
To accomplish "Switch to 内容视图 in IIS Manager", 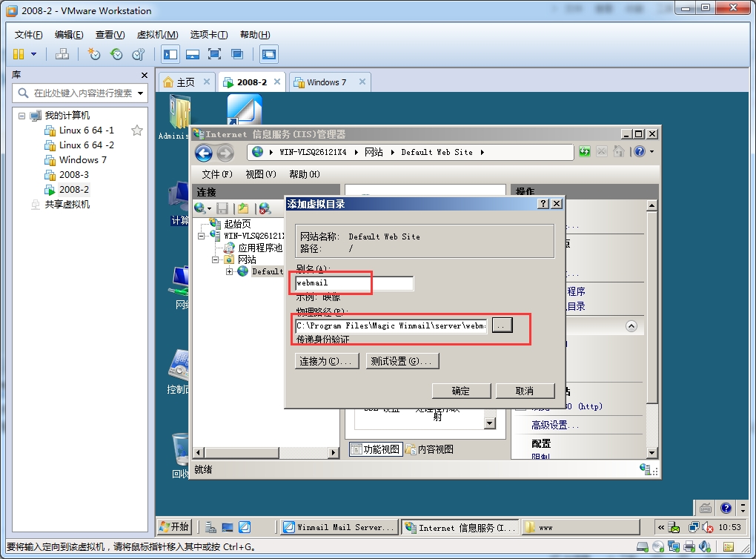I will 430,449.
